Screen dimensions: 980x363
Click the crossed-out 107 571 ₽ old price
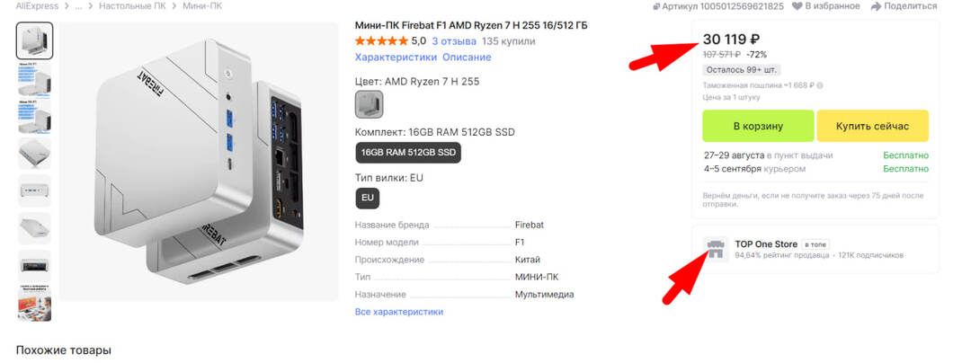pos(722,54)
